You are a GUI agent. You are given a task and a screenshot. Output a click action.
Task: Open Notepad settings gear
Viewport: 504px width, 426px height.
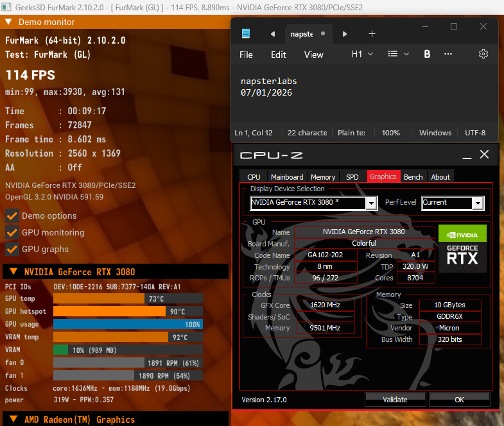click(483, 55)
